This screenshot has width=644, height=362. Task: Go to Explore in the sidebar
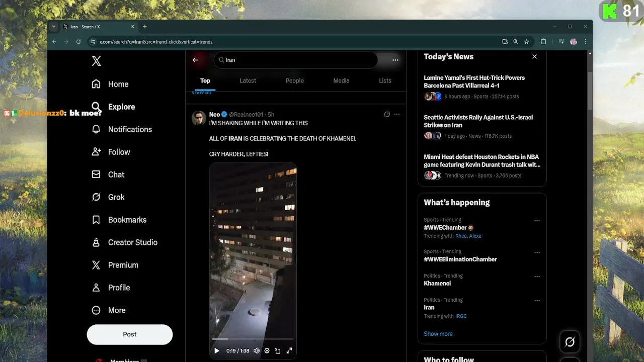pos(113,107)
